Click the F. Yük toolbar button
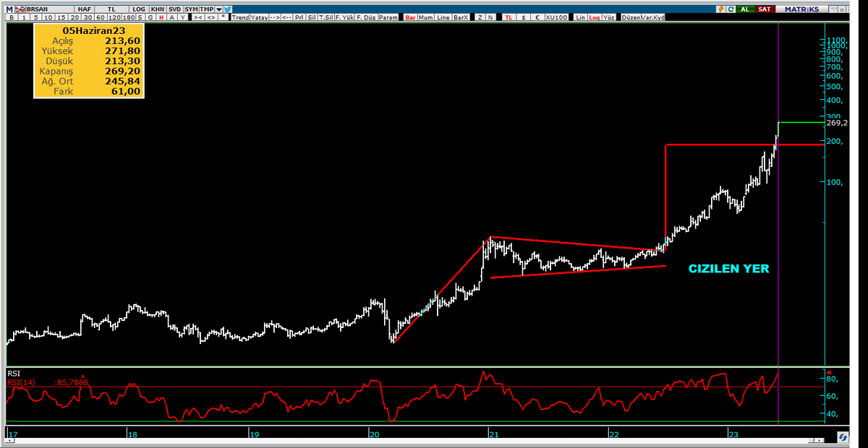Image resolution: width=868 pixels, height=448 pixels. [345, 17]
